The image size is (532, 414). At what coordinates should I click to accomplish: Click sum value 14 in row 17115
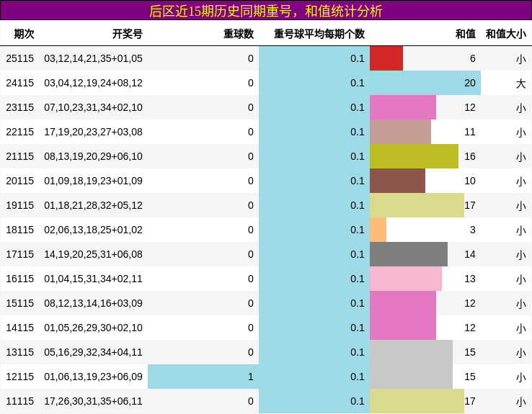tap(470, 254)
